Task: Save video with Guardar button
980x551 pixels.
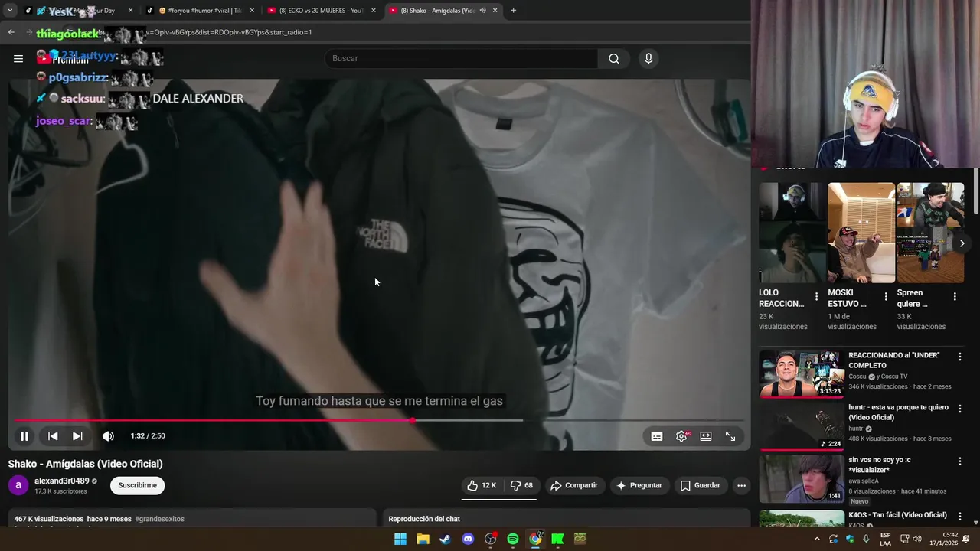Action: 700,485
